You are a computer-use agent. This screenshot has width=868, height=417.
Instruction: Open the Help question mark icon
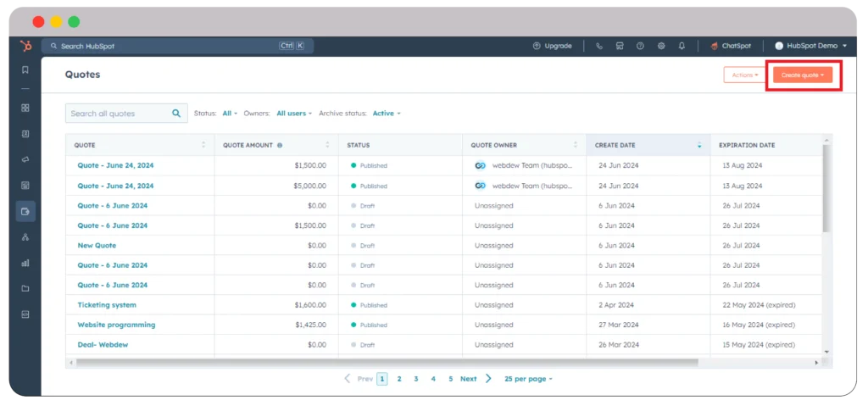[640, 46]
